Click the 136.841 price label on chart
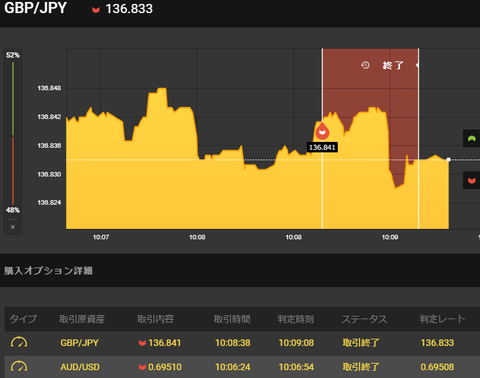 (x=322, y=147)
